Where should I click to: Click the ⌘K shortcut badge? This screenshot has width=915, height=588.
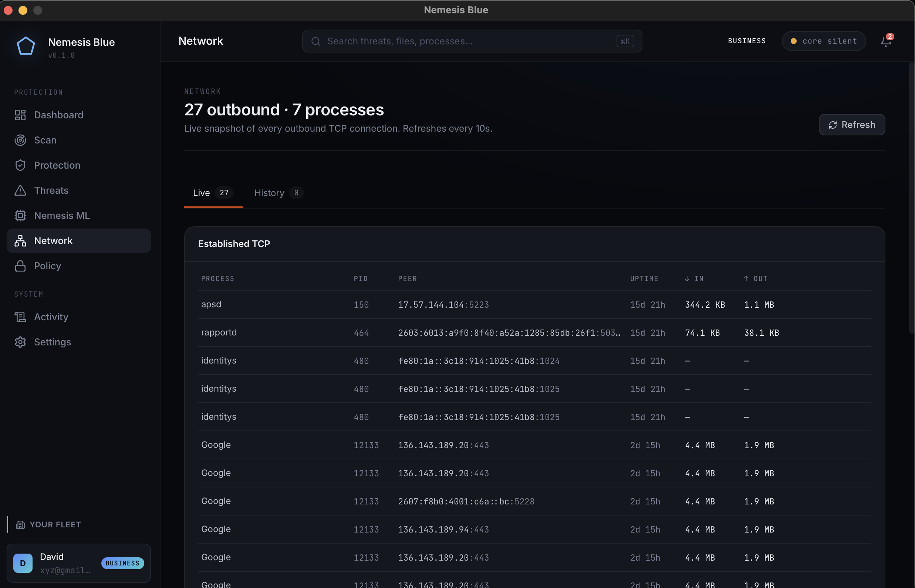(x=625, y=41)
